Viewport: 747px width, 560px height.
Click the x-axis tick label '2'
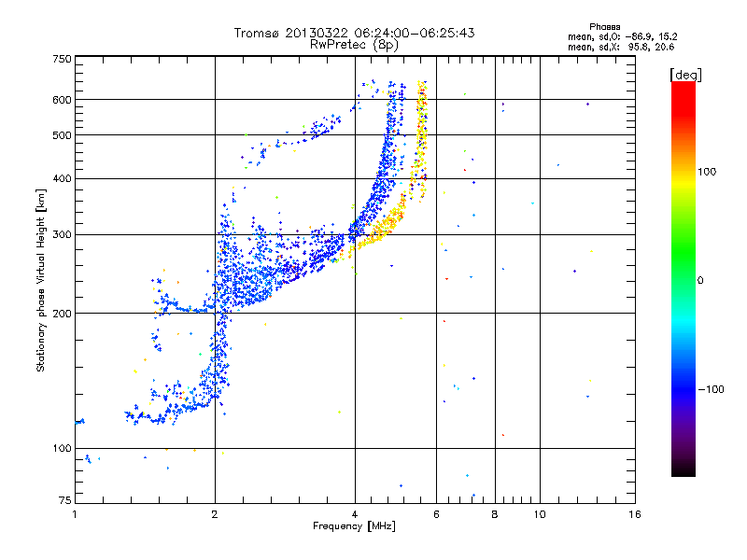[x=215, y=514]
